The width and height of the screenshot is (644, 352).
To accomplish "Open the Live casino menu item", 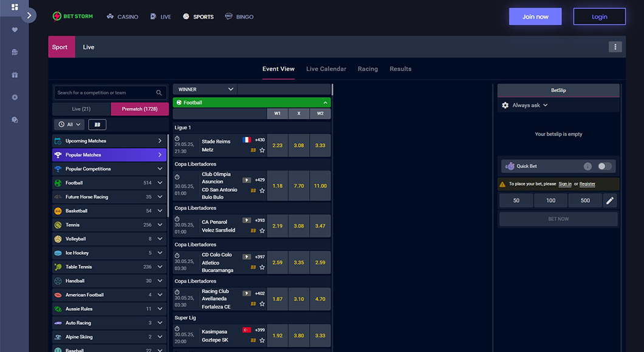I will pyautogui.click(x=160, y=17).
